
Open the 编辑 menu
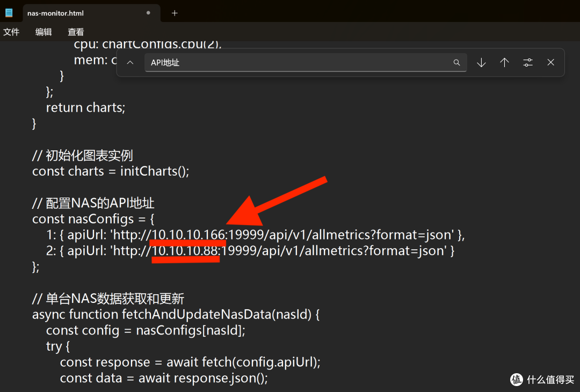44,32
